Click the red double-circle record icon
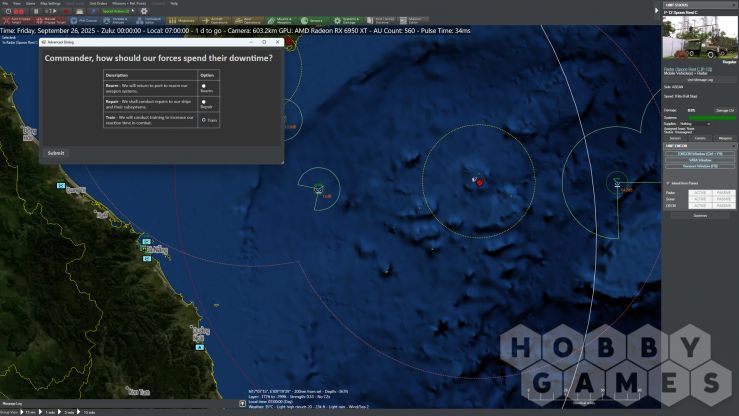Image resolution: width=739 pixels, height=416 pixels. (18, 11)
